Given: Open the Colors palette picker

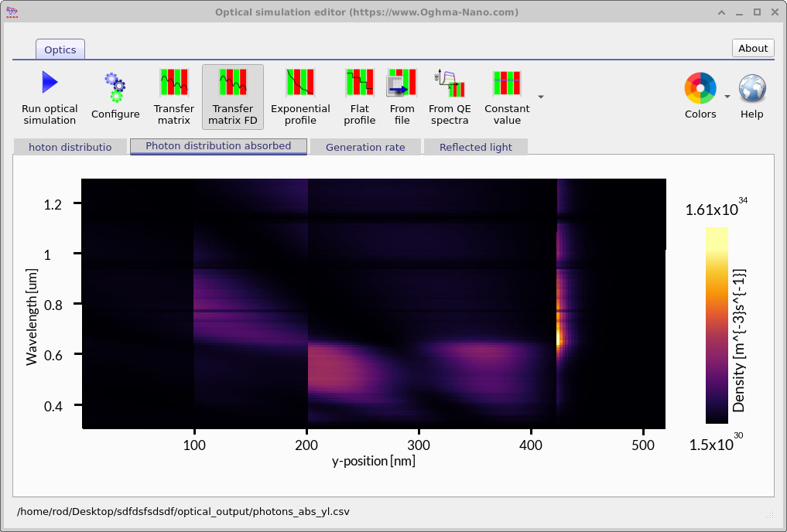Looking at the screenshot, I should 699,87.
